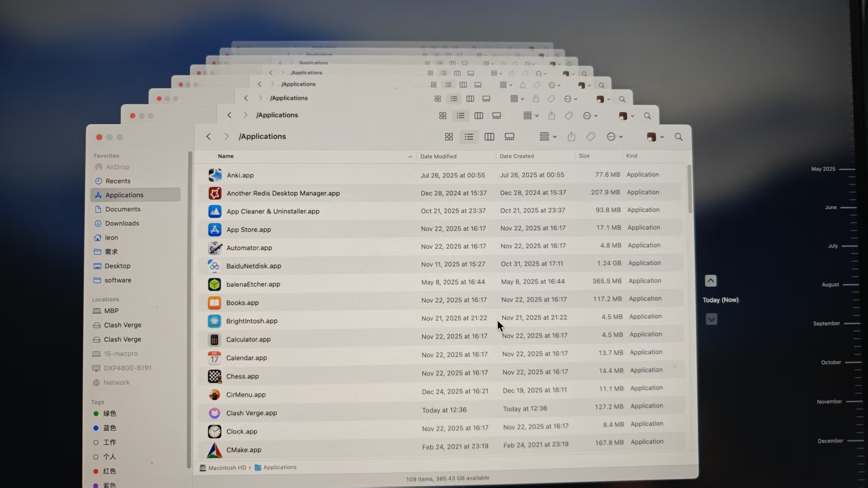Image resolution: width=868 pixels, height=488 pixels.
Task: Open the search magnifier icon
Action: coord(678,137)
